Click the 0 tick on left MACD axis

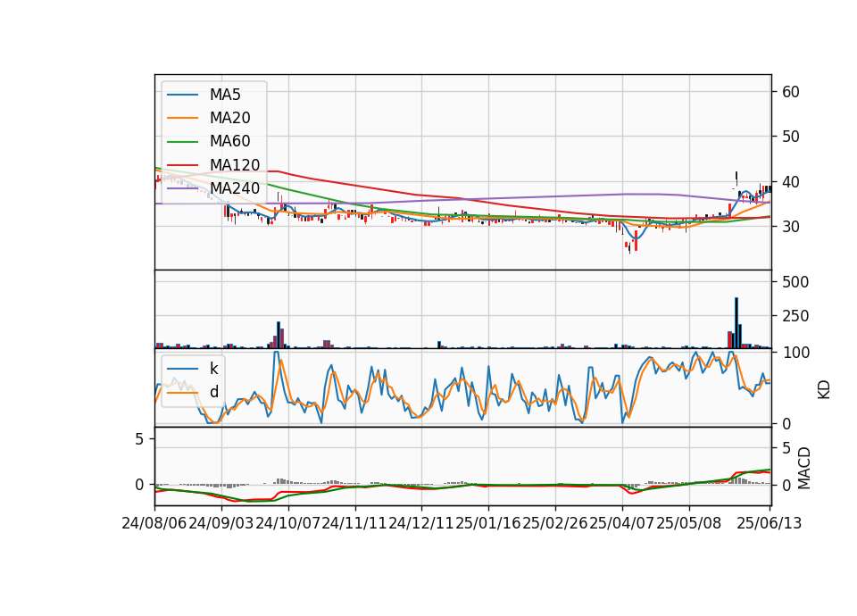[139, 485]
